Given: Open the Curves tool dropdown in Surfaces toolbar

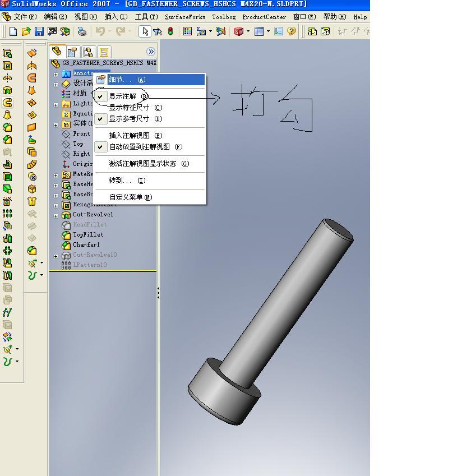Looking at the screenshot, I should tap(41, 275).
